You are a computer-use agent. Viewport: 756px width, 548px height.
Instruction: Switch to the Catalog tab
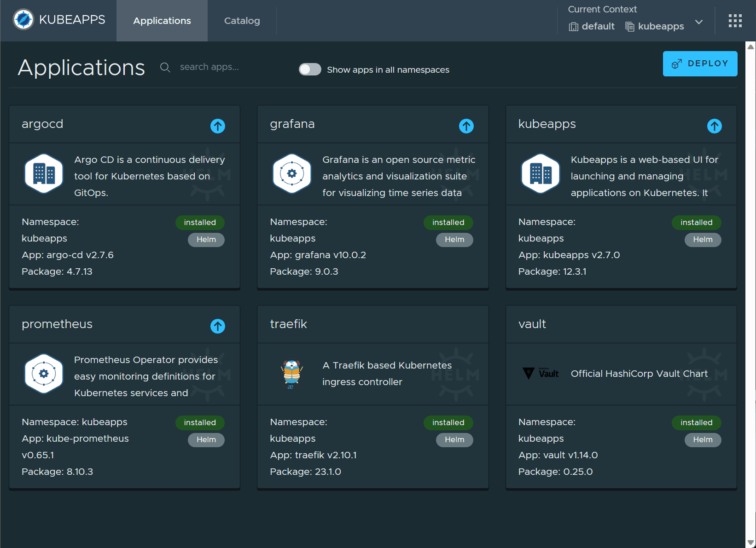[241, 21]
